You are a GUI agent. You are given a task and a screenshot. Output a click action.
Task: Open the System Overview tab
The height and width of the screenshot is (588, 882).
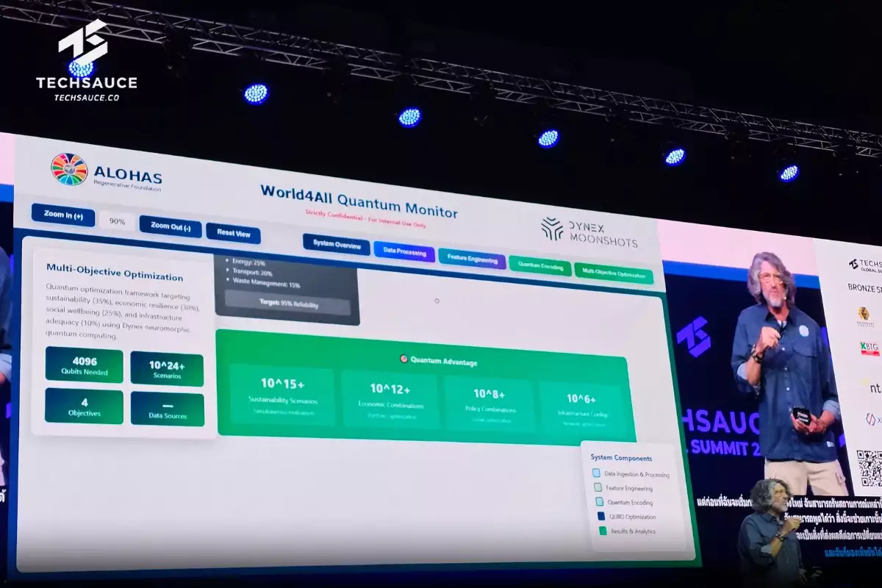click(337, 245)
